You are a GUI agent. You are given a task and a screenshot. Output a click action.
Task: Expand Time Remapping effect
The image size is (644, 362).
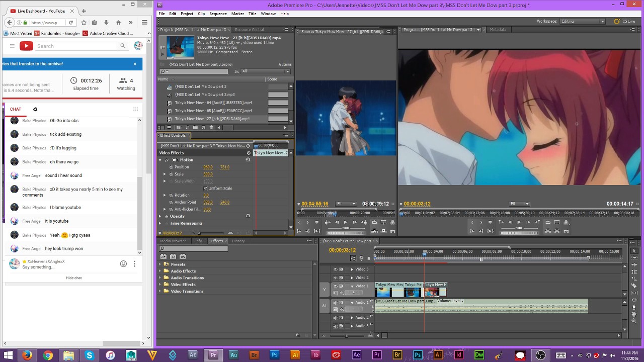tap(160, 223)
